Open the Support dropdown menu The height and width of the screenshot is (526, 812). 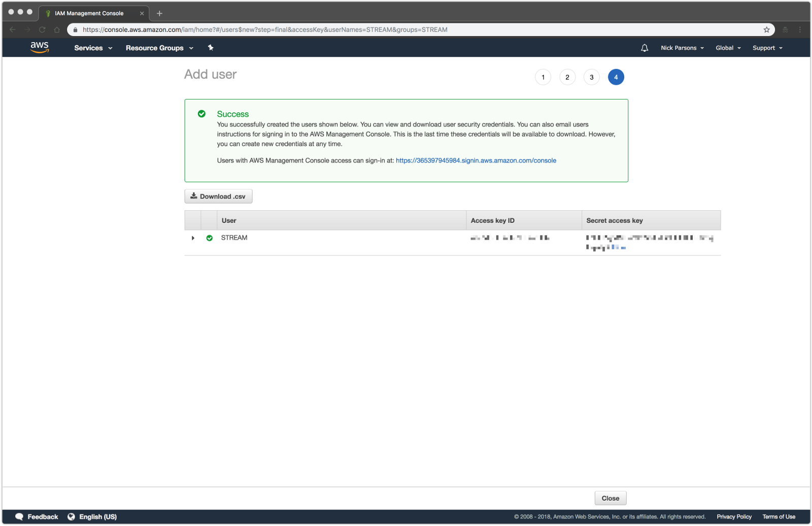(x=767, y=48)
